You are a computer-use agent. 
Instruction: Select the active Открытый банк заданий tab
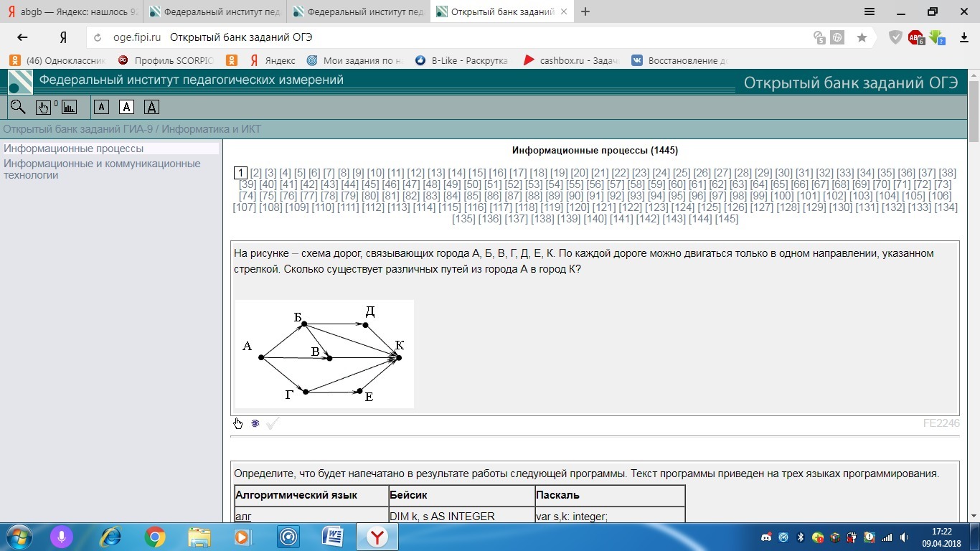point(501,11)
